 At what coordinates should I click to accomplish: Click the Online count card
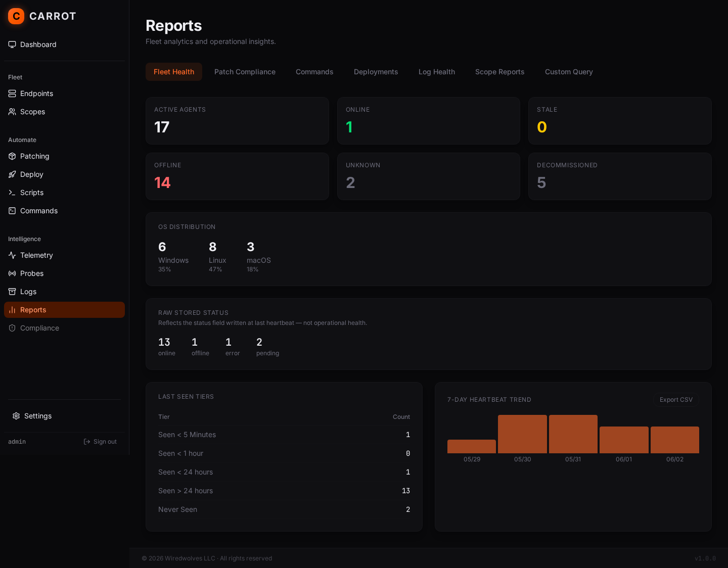[429, 121]
